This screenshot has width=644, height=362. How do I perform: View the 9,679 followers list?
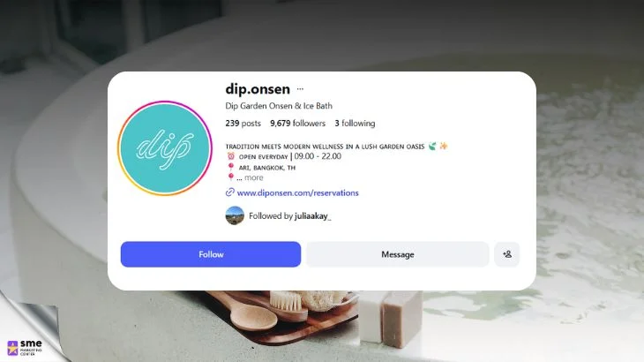(x=298, y=124)
